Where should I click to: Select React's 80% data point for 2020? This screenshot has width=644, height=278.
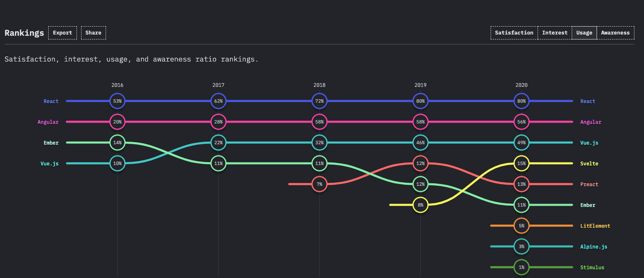(x=521, y=101)
